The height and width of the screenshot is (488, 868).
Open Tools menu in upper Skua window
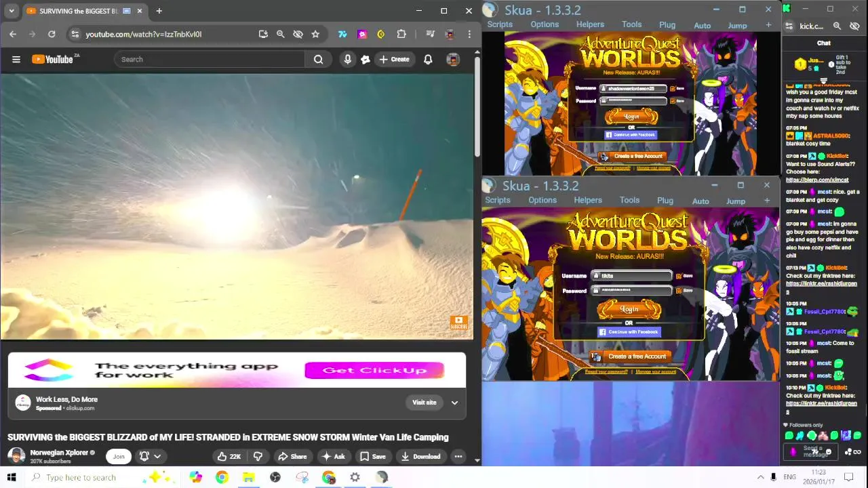click(x=631, y=24)
